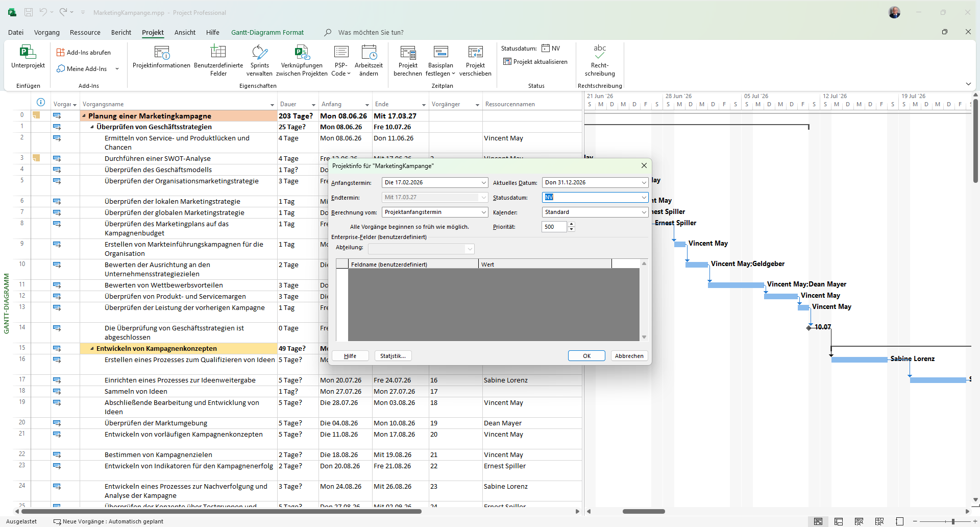This screenshot has height=527, width=980.
Task: Open Aktuelles Datum dropdown
Action: 644,183
